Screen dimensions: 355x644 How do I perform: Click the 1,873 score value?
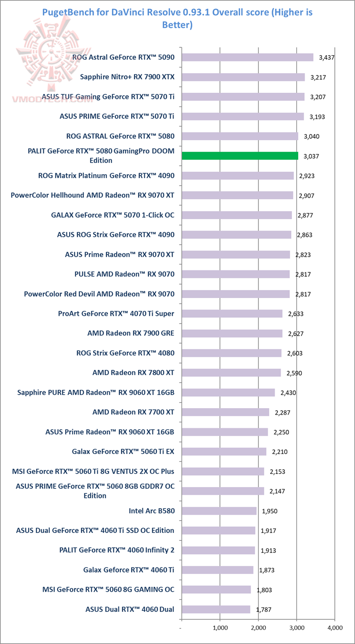point(267,570)
